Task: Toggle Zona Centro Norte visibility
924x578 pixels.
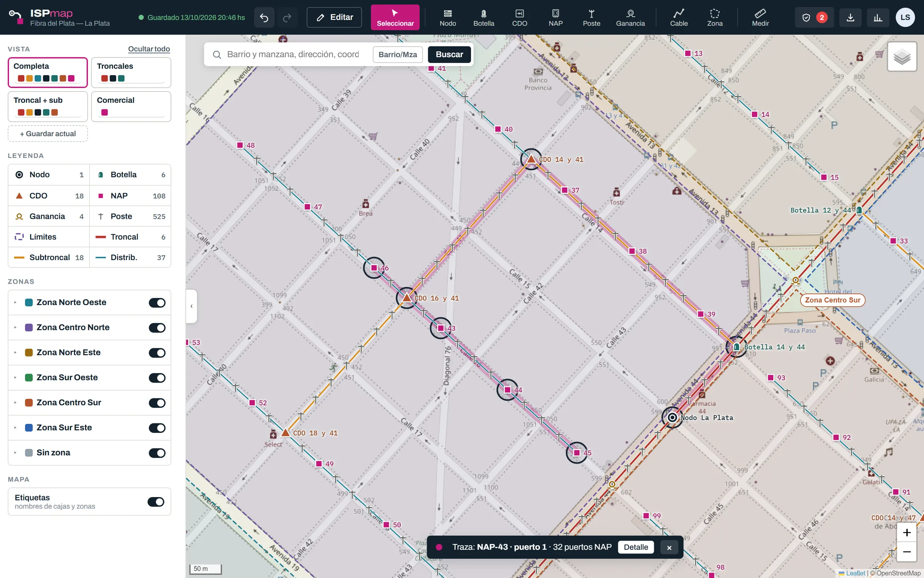Action: click(157, 328)
